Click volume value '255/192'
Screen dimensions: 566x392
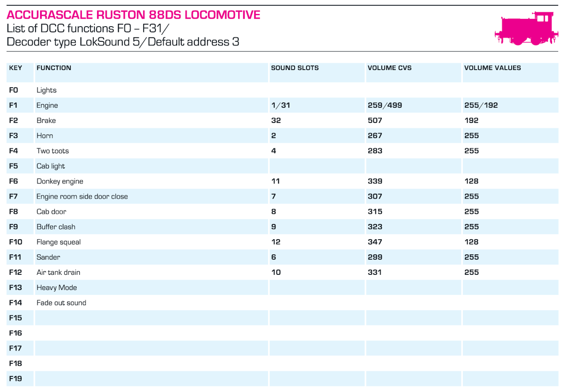click(x=481, y=105)
